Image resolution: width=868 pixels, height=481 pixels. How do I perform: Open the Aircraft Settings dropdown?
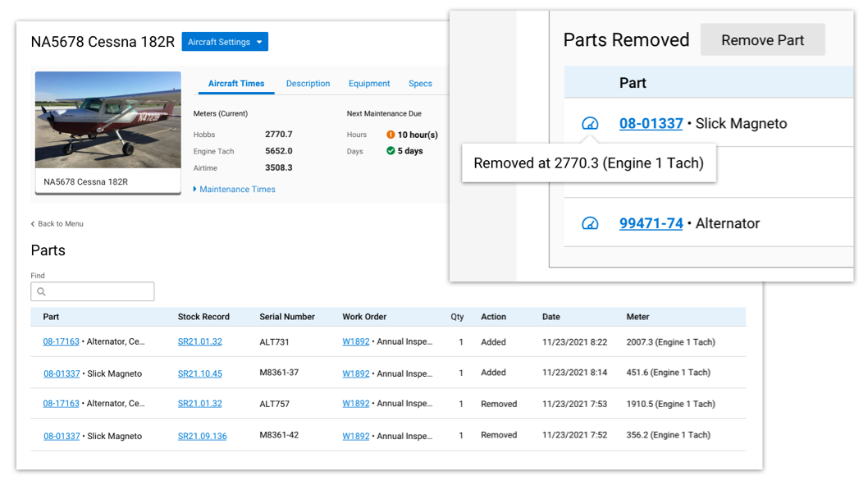(225, 41)
